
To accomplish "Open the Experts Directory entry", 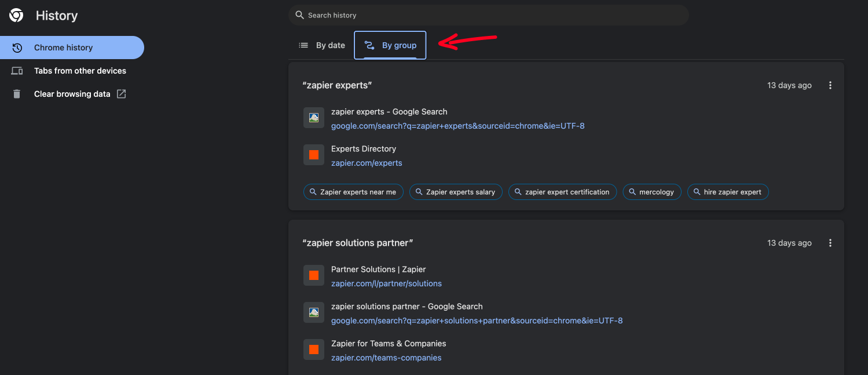I will point(364,149).
